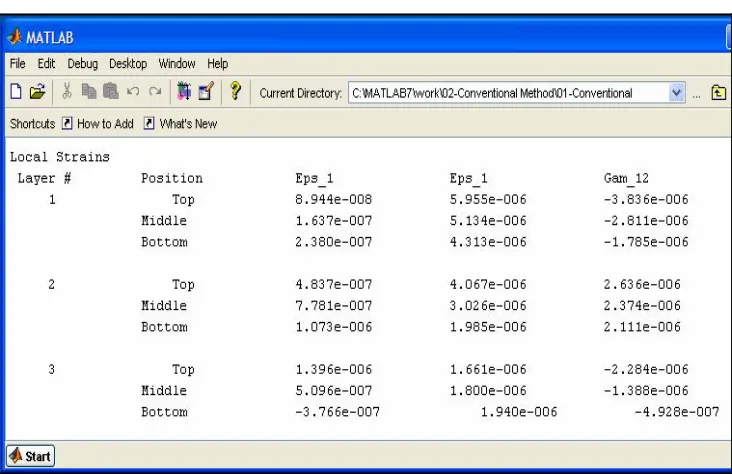The height and width of the screenshot is (474, 732).
Task: Click the How to Add shortcut link
Action: pyautogui.click(x=106, y=124)
